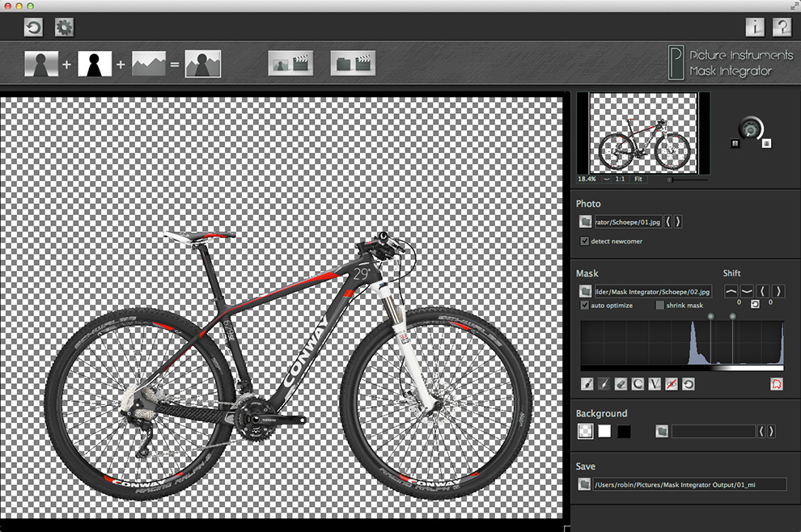Image resolution: width=801 pixels, height=532 pixels.
Task: Choose the white background swatch
Action: pos(604,432)
